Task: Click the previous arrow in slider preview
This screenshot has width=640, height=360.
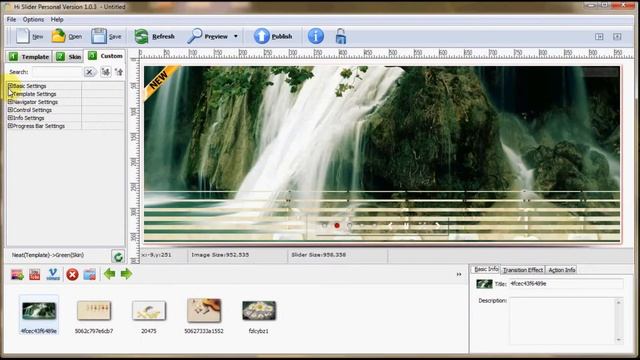Action: point(390,225)
